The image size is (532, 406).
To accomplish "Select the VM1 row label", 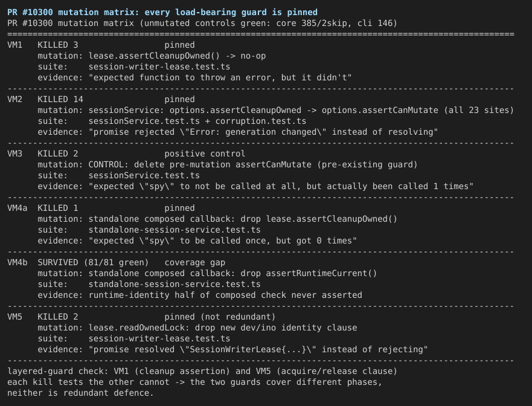I will (x=15, y=45).
